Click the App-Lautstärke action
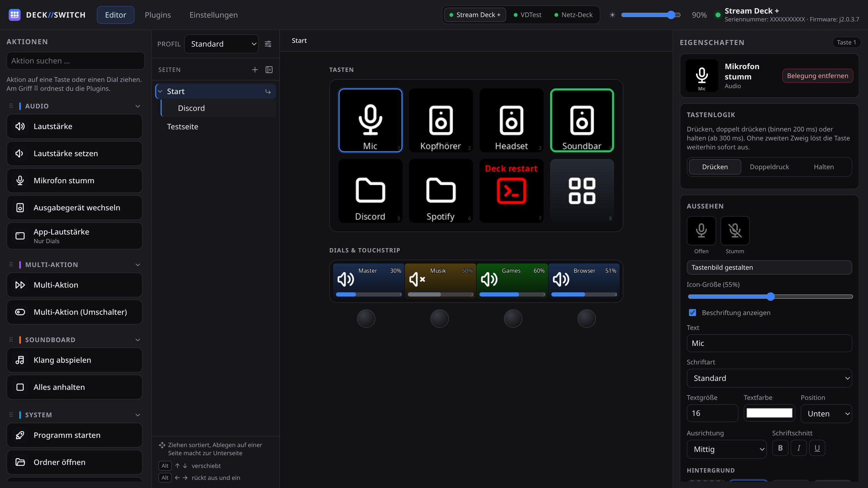Screen dimensions: 868x488 [x=74, y=236]
